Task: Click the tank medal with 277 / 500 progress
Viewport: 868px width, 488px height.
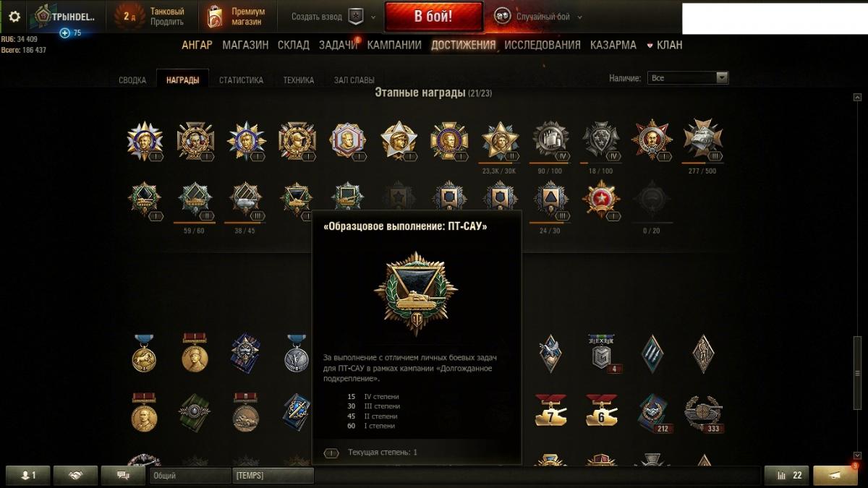Action: (x=703, y=139)
